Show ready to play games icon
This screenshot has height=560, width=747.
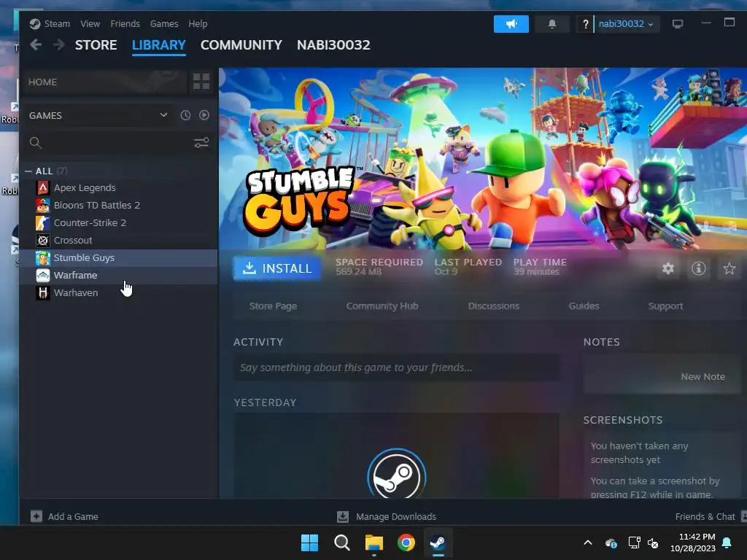tap(204, 115)
